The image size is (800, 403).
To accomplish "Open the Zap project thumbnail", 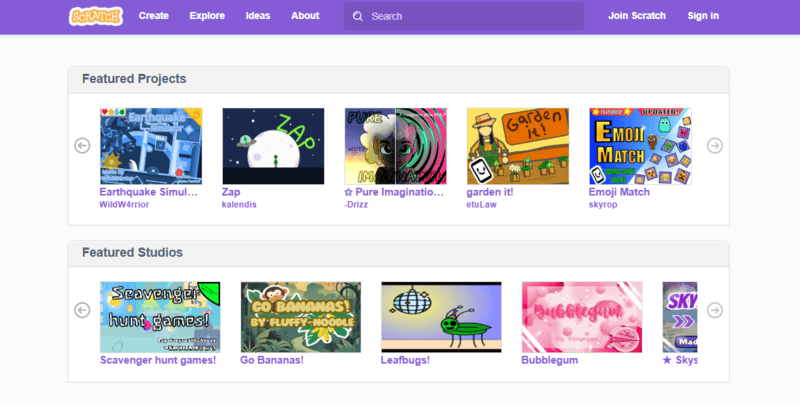I will coord(273,146).
